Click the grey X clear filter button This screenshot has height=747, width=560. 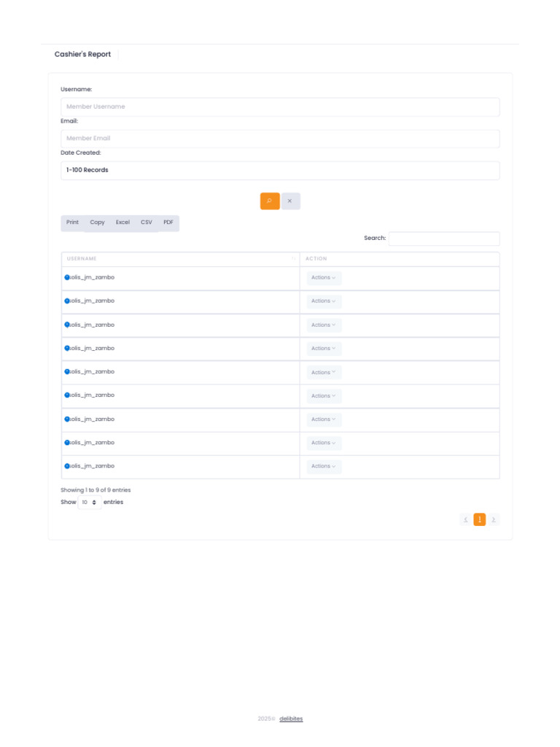290,201
